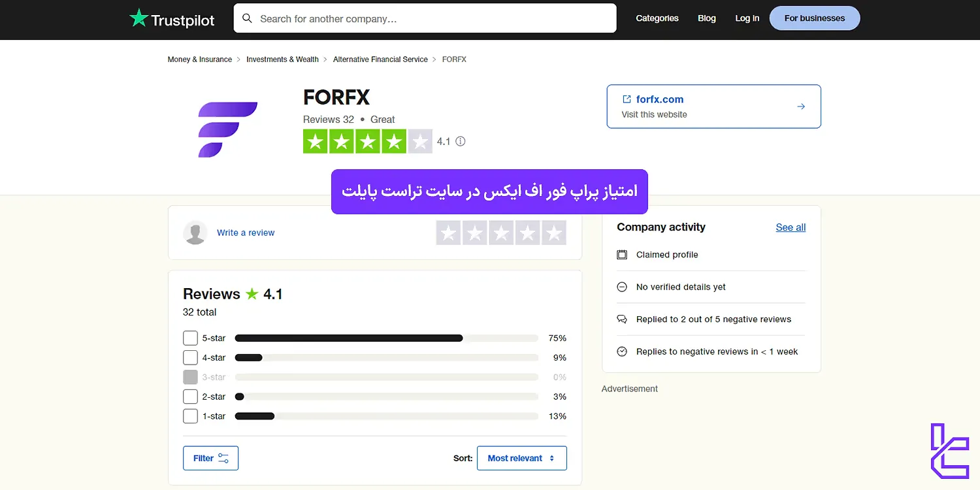The width and height of the screenshot is (980, 490).
Task: Click the Trustpilot star logo
Action: click(x=139, y=18)
